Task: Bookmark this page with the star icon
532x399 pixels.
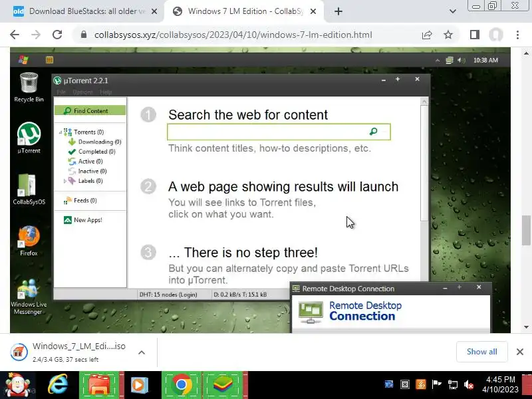Action: coord(448,35)
